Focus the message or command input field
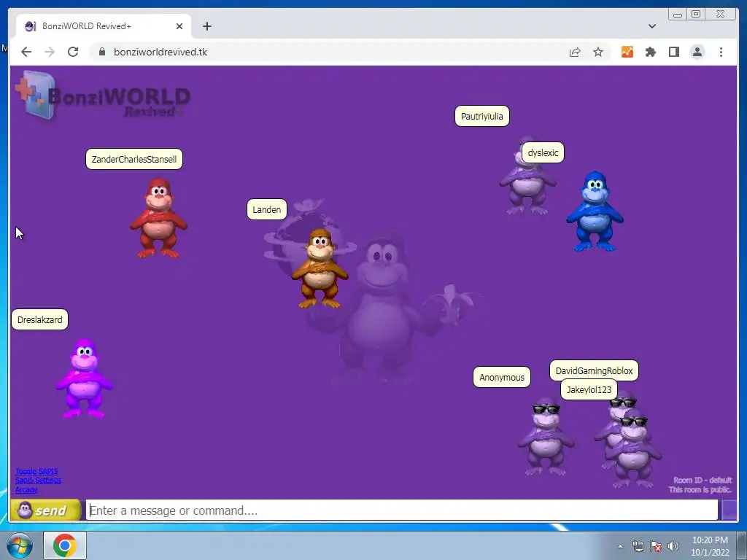Image resolution: width=747 pixels, height=560 pixels. [x=402, y=510]
